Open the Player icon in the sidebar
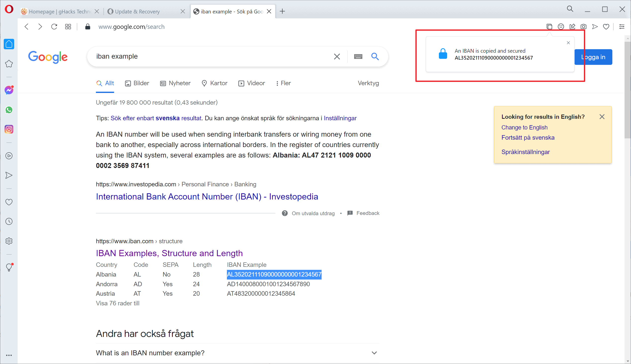 [9, 156]
